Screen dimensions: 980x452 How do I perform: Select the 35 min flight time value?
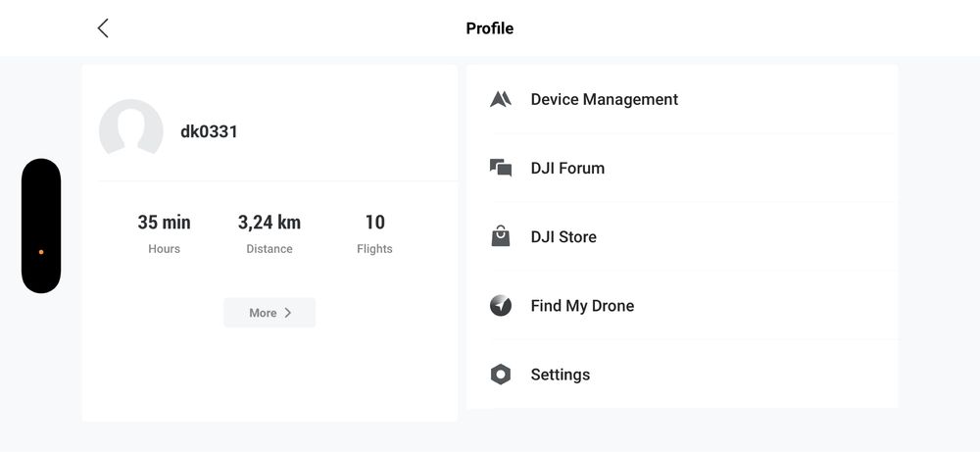tap(165, 222)
